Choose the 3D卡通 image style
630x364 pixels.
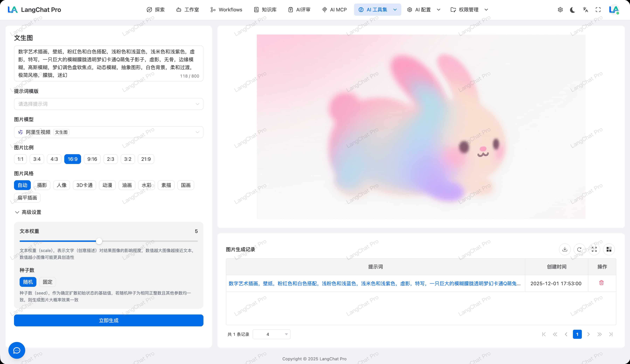click(x=84, y=185)
